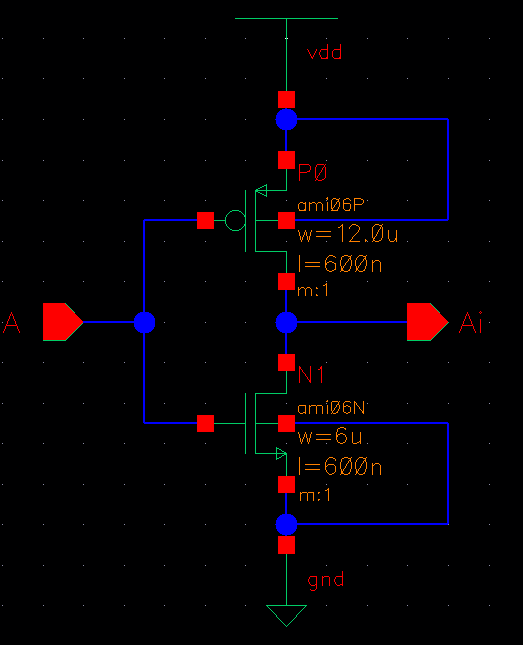The image size is (523, 645).
Task: Select the wire from junction to Ai pin
Action: [352, 322]
